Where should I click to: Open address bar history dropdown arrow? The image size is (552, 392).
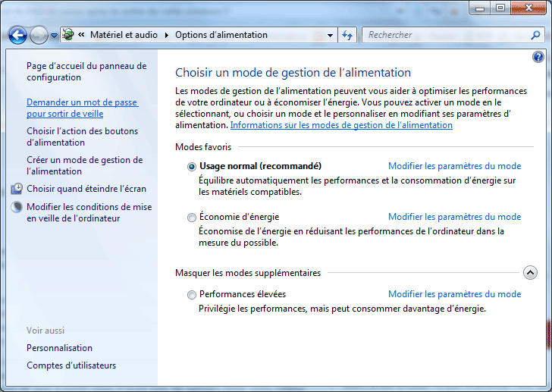click(331, 35)
